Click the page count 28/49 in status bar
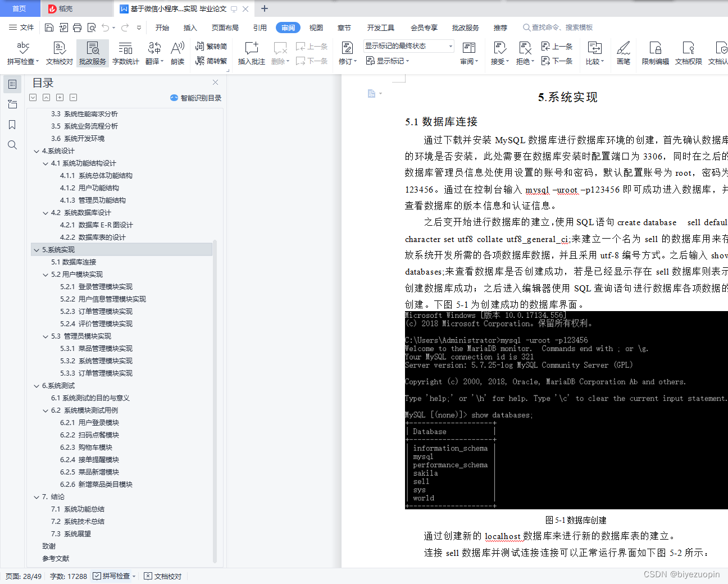This screenshot has height=584, width=728. click(24, 576)
